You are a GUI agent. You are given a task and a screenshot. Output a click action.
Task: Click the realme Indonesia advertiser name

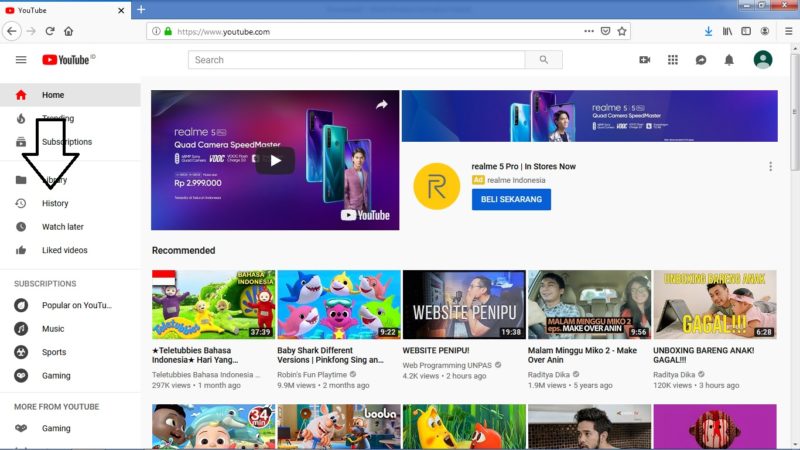516,180
